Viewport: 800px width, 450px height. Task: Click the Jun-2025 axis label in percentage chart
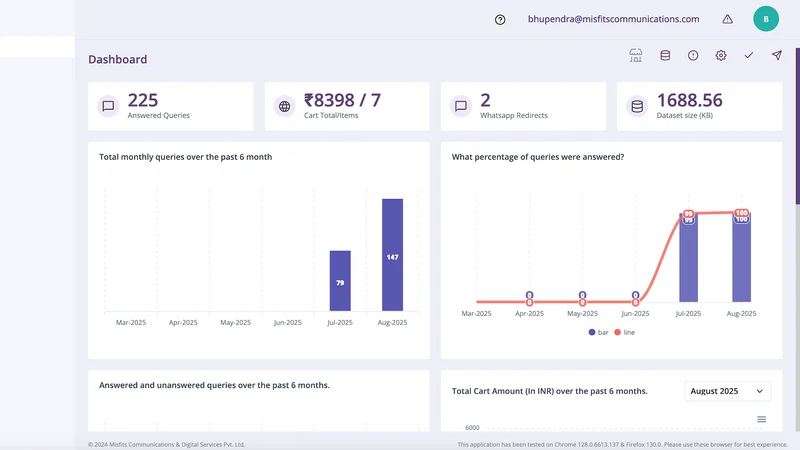pos(635,313)
